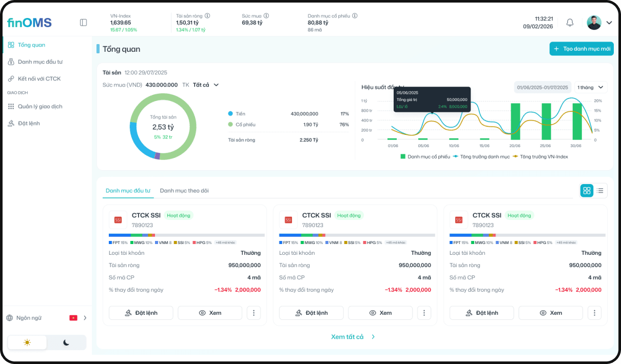This screenshot has height=364, width=621.
Task: Switch portfolios to list view
Action: (600, 190)
